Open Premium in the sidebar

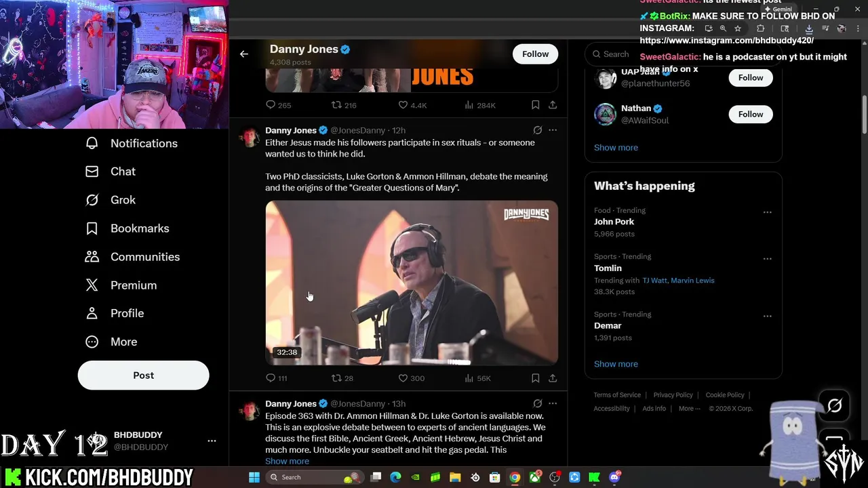tap(121, 285)
